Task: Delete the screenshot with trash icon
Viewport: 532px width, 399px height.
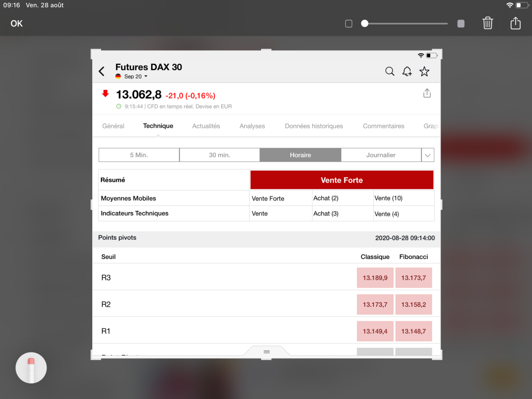Action: (488, 23)
